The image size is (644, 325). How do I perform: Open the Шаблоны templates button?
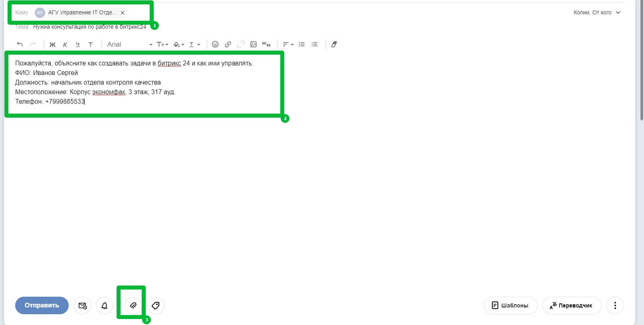510,305
